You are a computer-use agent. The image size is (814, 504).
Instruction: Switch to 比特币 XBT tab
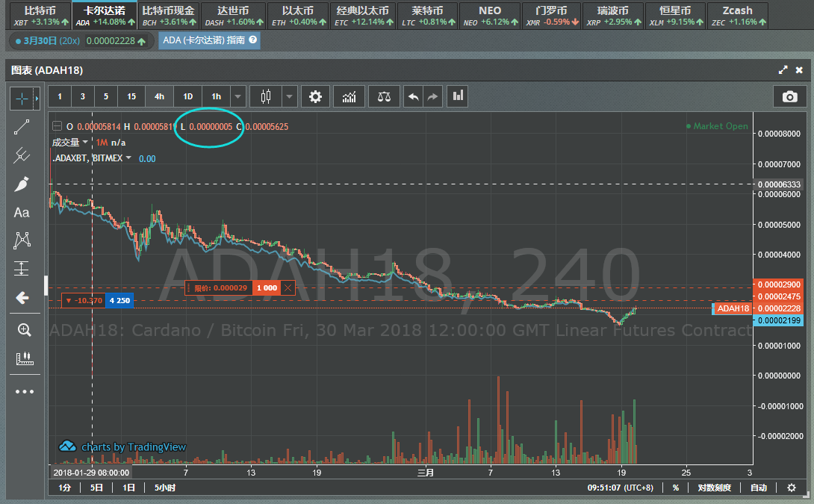tap(40, 16)
